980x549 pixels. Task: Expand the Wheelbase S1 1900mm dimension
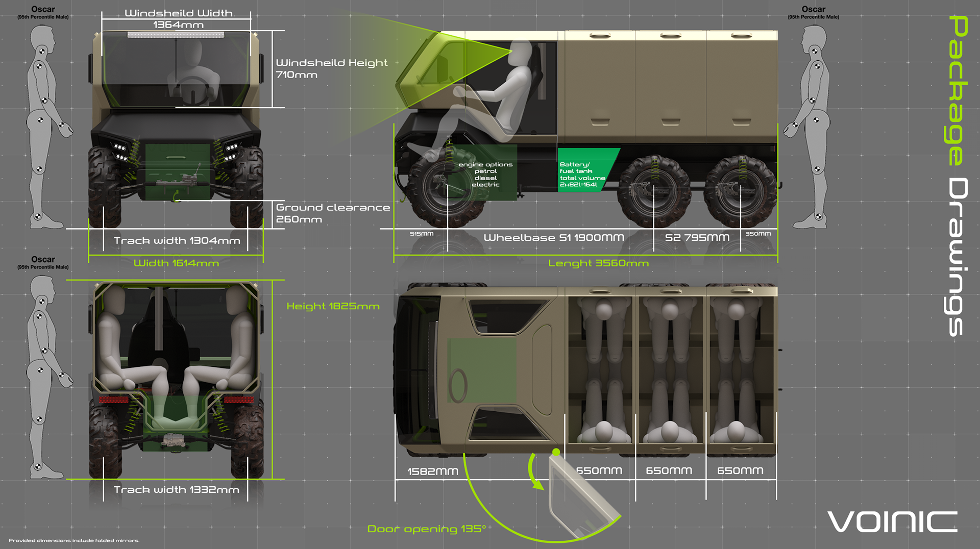click(x=554, y=237)
